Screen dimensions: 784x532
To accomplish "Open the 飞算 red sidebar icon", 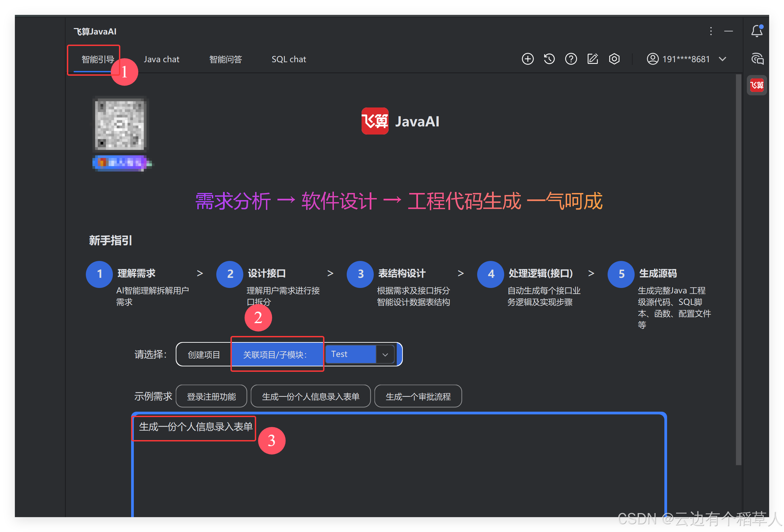I will point(757,85).
